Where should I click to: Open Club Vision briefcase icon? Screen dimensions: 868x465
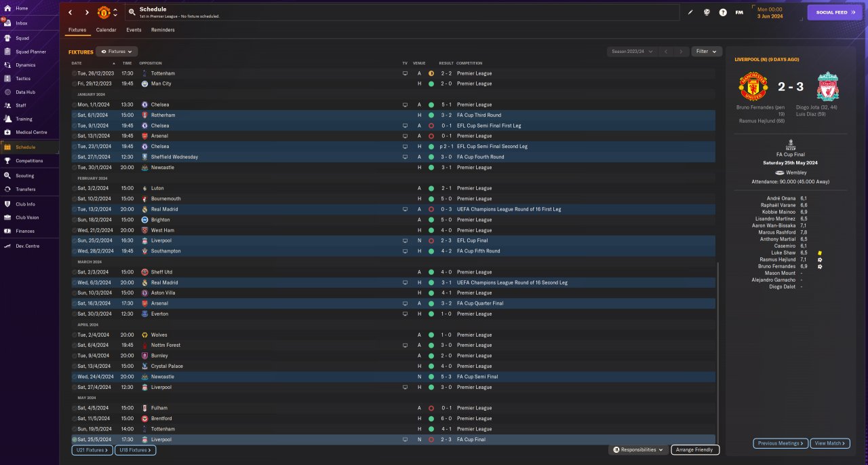pos(7,217)
